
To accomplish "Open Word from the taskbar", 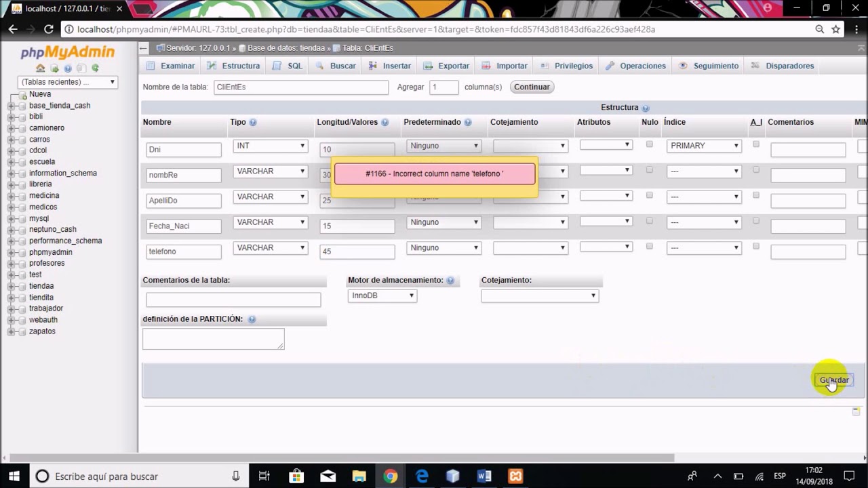I will click(484, 476).
